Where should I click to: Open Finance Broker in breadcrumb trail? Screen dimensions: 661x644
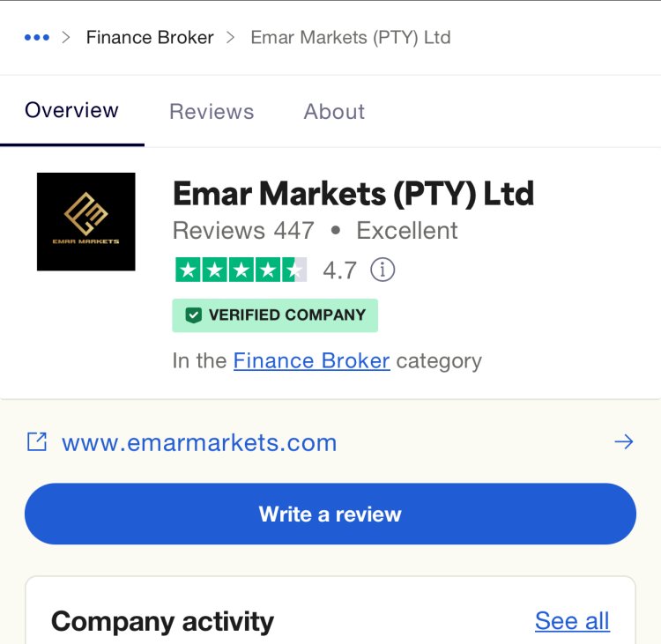click(150, 38)
